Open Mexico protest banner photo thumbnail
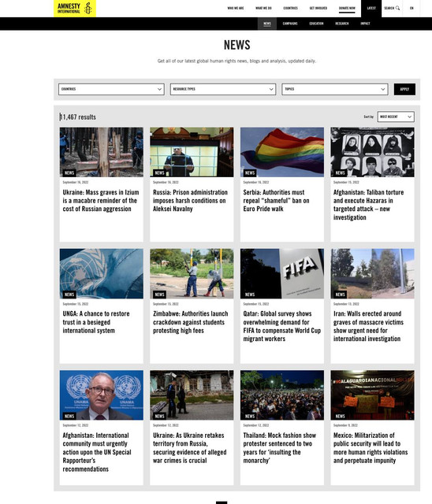The image size is (432, 504). pos(373,395)
